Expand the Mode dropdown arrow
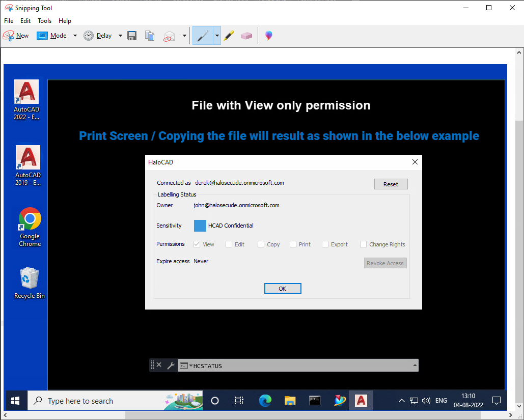 [75, 36]
